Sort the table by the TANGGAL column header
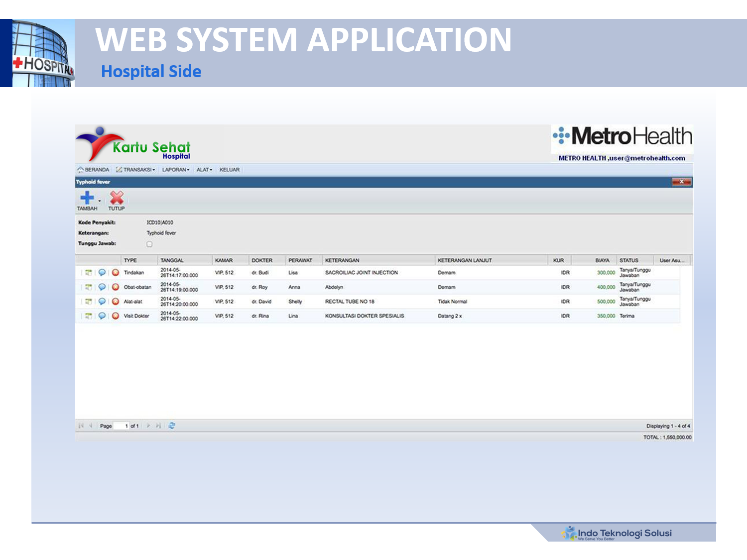Image resolution: width=747 pixels, height=560 pixels. [x=172, y=260]
